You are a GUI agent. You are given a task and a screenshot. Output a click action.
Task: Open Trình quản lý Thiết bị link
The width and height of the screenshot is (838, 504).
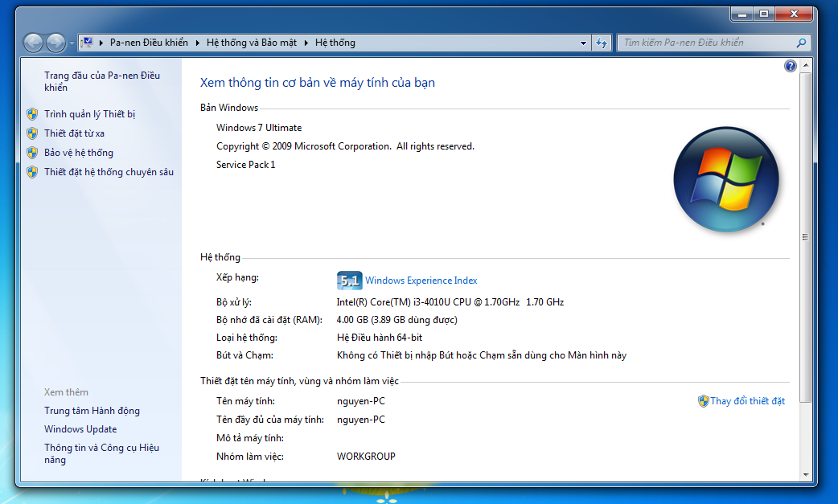point(90,113)
